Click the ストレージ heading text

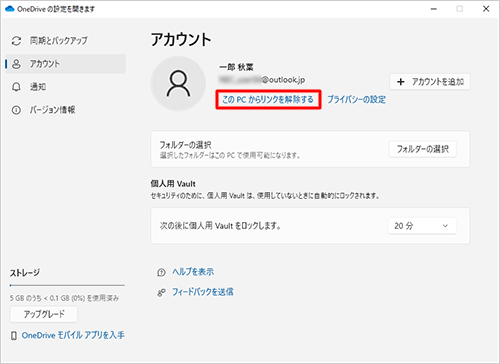pos(25,273)
